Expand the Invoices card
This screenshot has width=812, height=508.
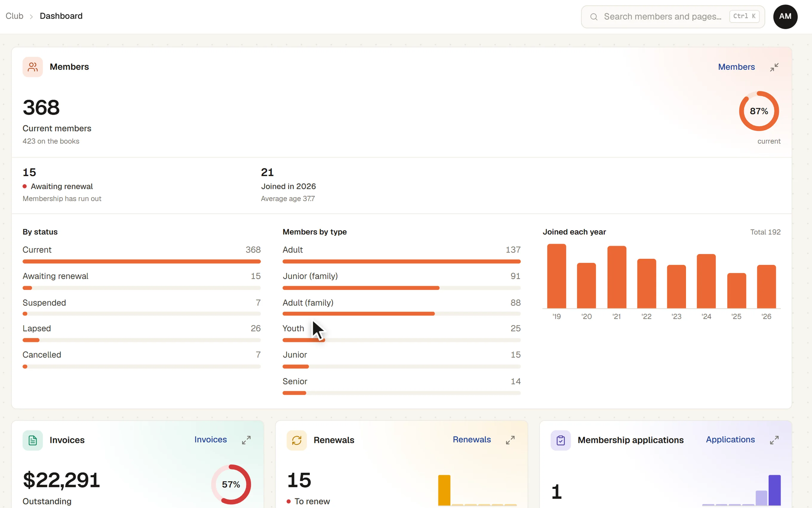pos(246,440)
